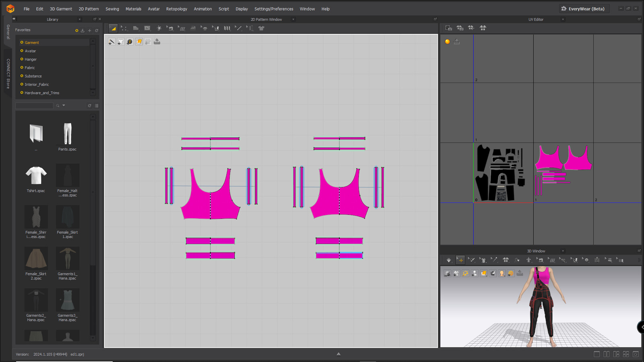Image resolution: width=644 pixels, height=362 pixels.
Task: Select the Edit Pattern tool in 2D toolbar
Action: 113,28
